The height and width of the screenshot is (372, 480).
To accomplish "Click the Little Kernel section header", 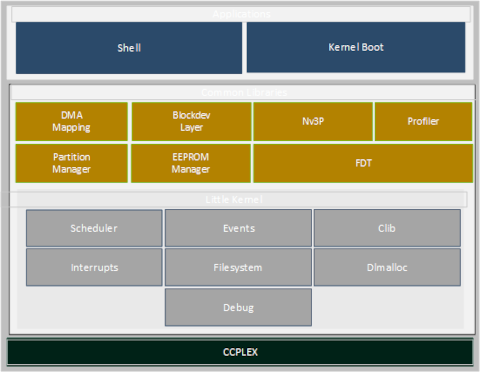I will point(234,200).
